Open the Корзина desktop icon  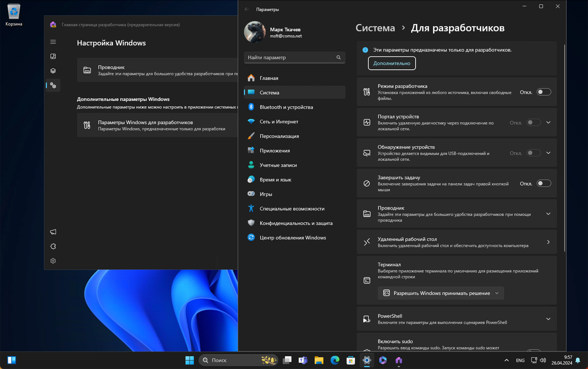click(14, 15)
